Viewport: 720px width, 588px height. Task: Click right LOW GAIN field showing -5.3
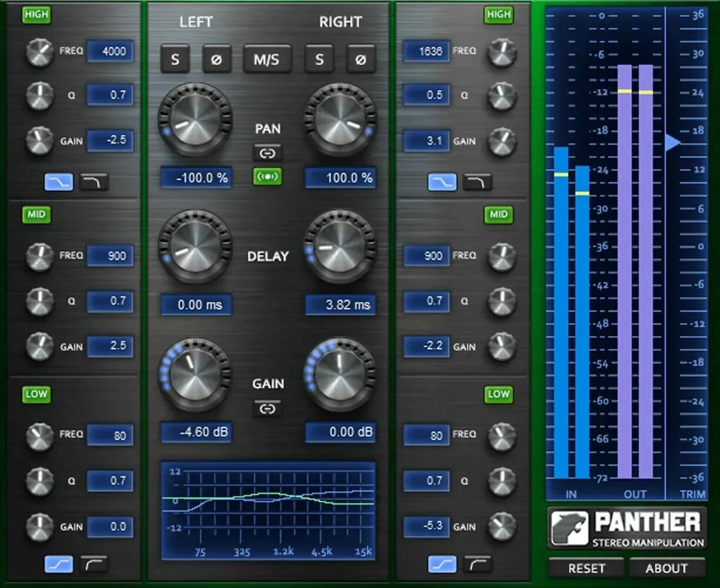tap(426, 526)
